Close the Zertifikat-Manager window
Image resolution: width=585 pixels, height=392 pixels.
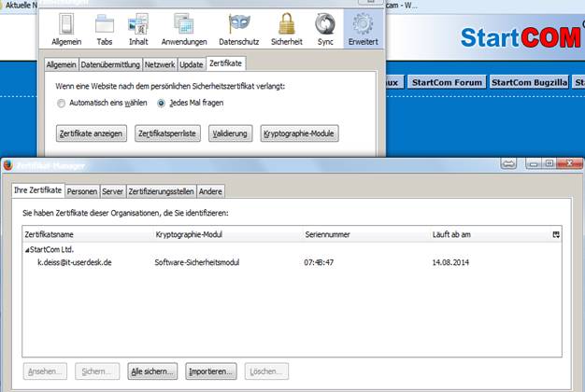[x=569, y=163]
